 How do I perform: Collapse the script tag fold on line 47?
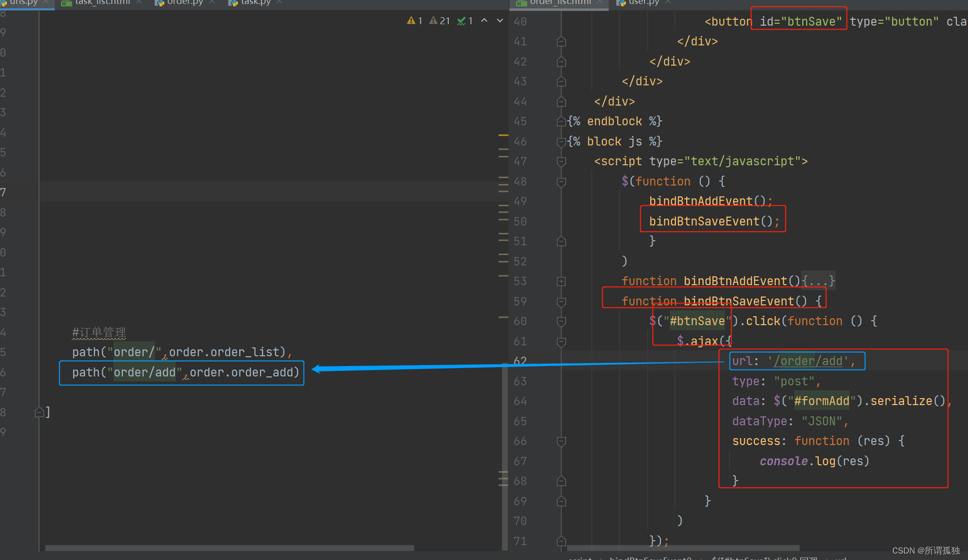click(561, 161)
